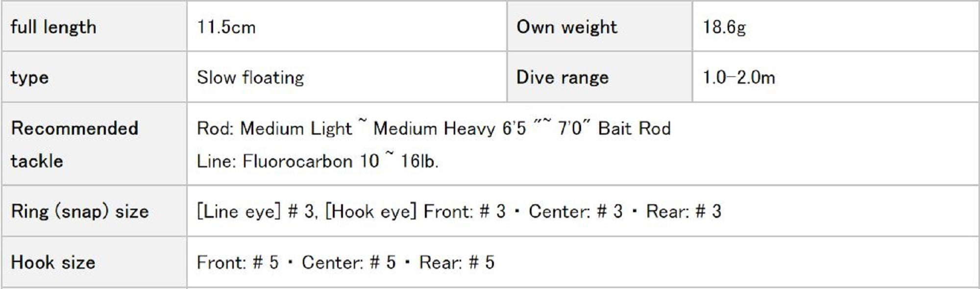Click the "Ring (snap) size" label
The height and width of the screenshot is (289, 980).
(x=79, y=212)
